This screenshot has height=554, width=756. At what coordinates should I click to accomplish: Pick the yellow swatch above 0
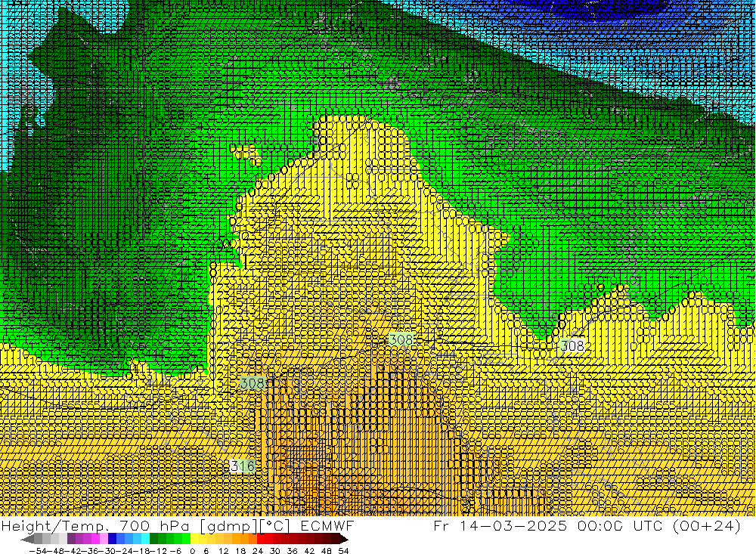(x=195, y=539)
